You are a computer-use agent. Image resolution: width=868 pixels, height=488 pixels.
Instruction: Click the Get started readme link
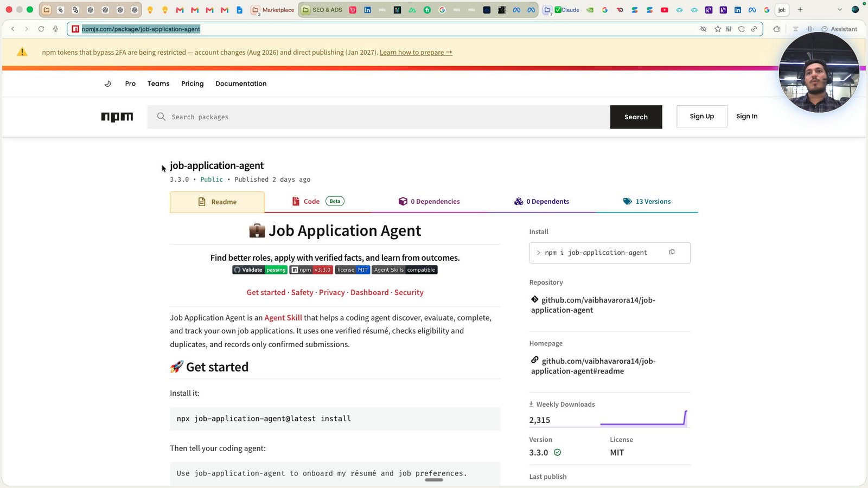[266, 292]
